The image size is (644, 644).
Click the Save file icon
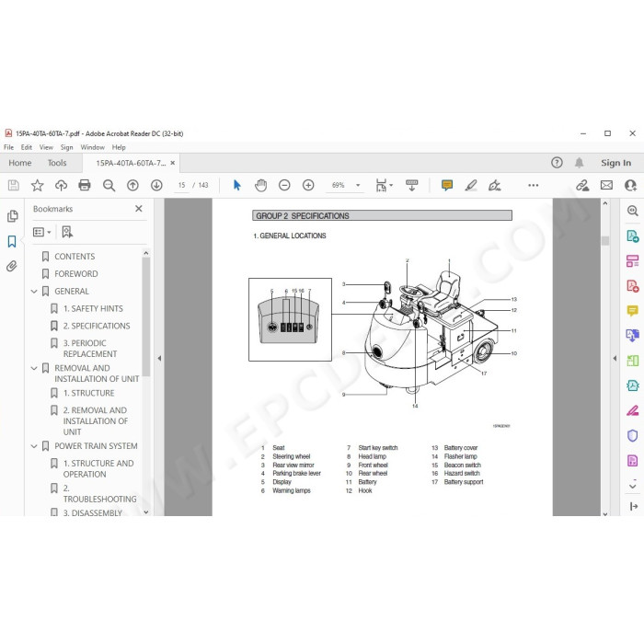pos(13,185)
